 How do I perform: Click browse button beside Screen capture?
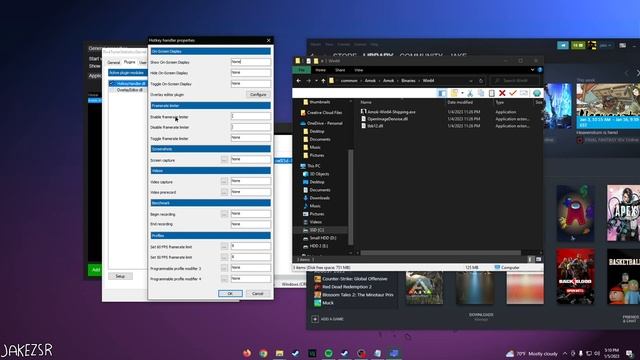pos(224,160)
